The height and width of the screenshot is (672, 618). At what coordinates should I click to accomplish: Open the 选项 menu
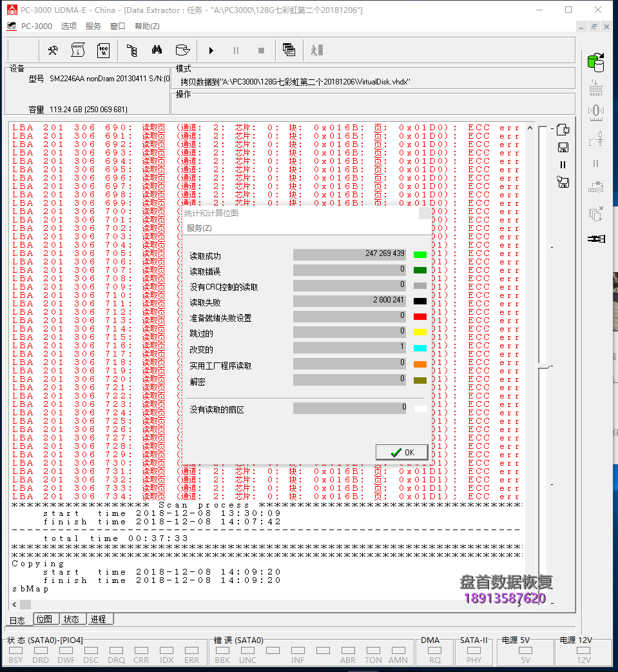click(68, 26)
